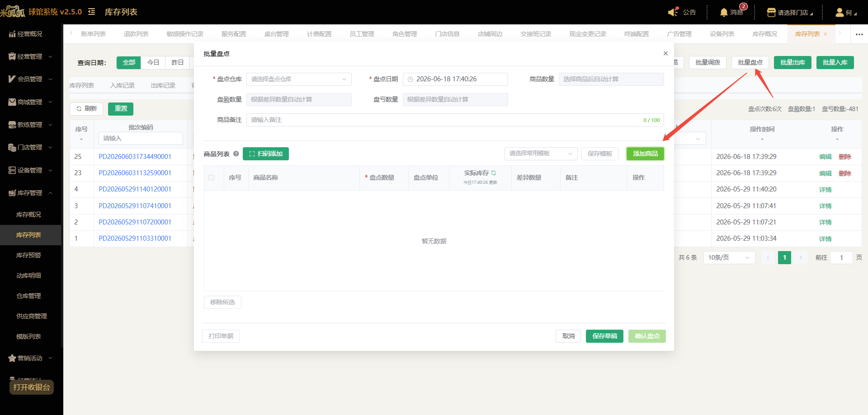Select the 今日 date filter

point(153,63)
